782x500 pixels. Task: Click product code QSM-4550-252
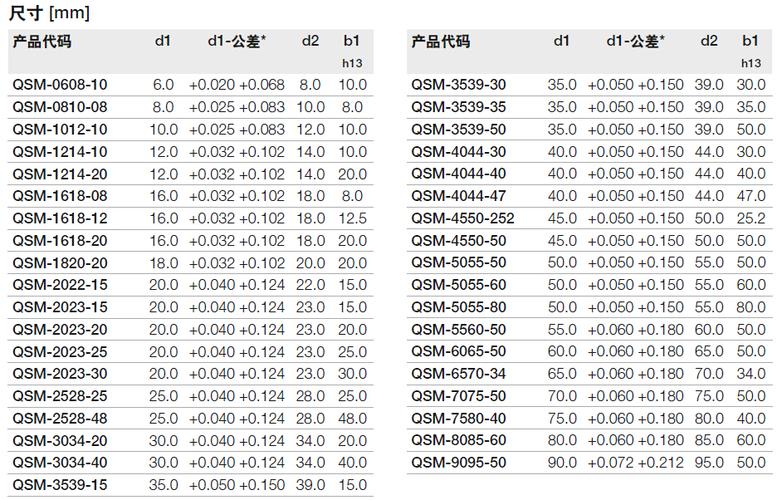(x=463, y=218)
